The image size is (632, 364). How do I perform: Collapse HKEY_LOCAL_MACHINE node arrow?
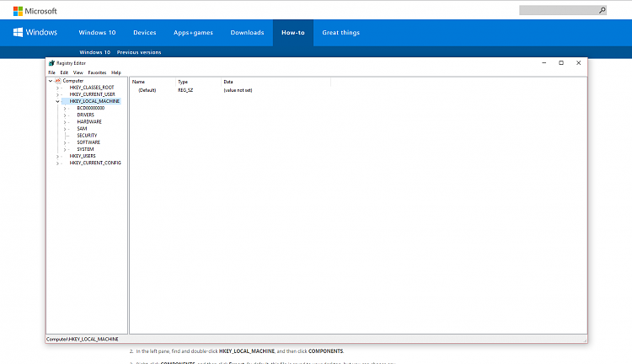[x=57, y=102]
